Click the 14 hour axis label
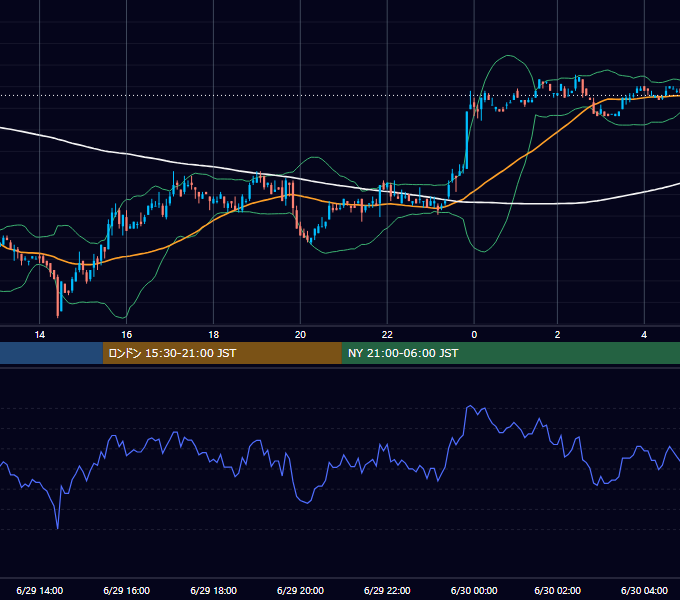The height and width of the screenshot is (600, 680). pos(39,335)
